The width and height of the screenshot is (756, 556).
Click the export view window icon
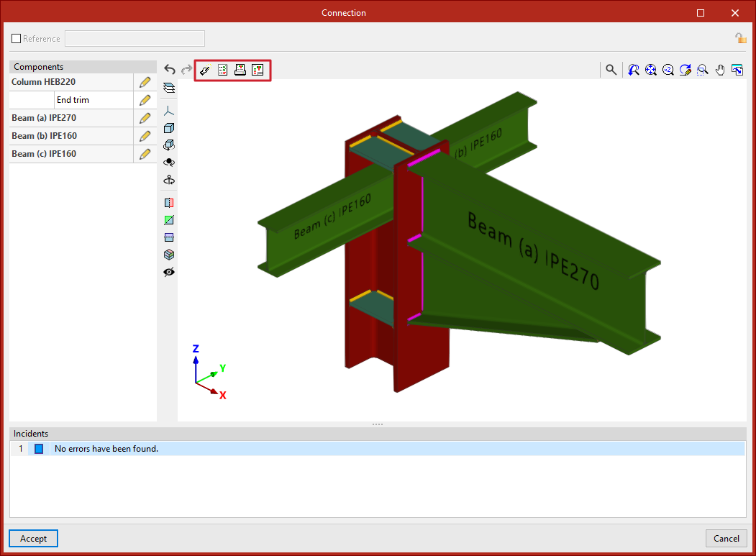pos(737,70)
